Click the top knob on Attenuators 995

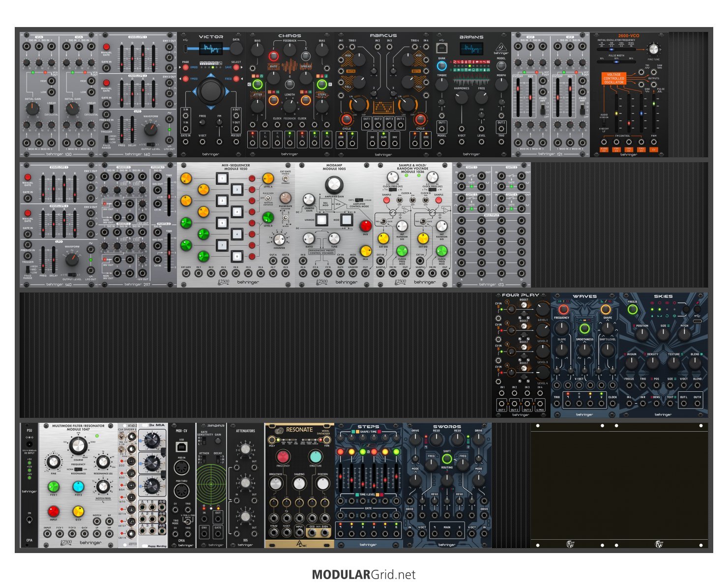pyautogui.click(x=245, y=448)
